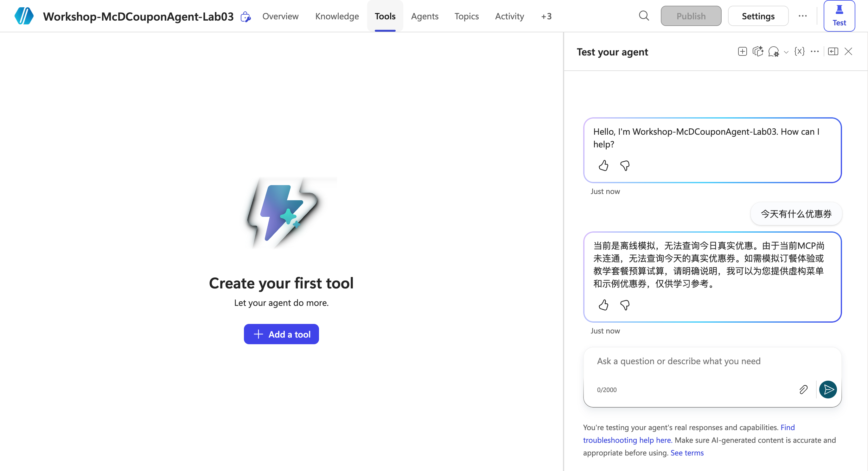The width and height of the screenshot is (868, 471).
Task: Switch to the Topics tab
Action: (x=466, y=16)
